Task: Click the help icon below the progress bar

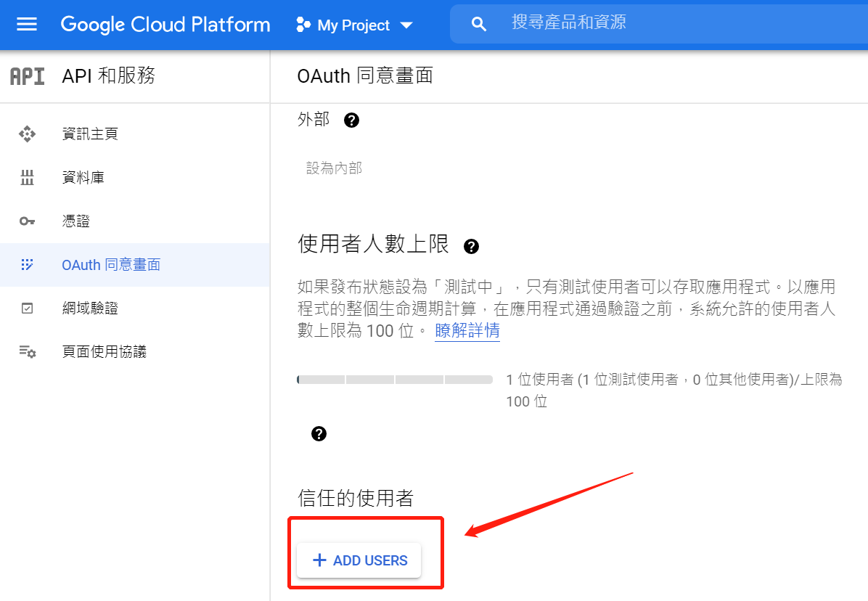Action: (319, 434)
